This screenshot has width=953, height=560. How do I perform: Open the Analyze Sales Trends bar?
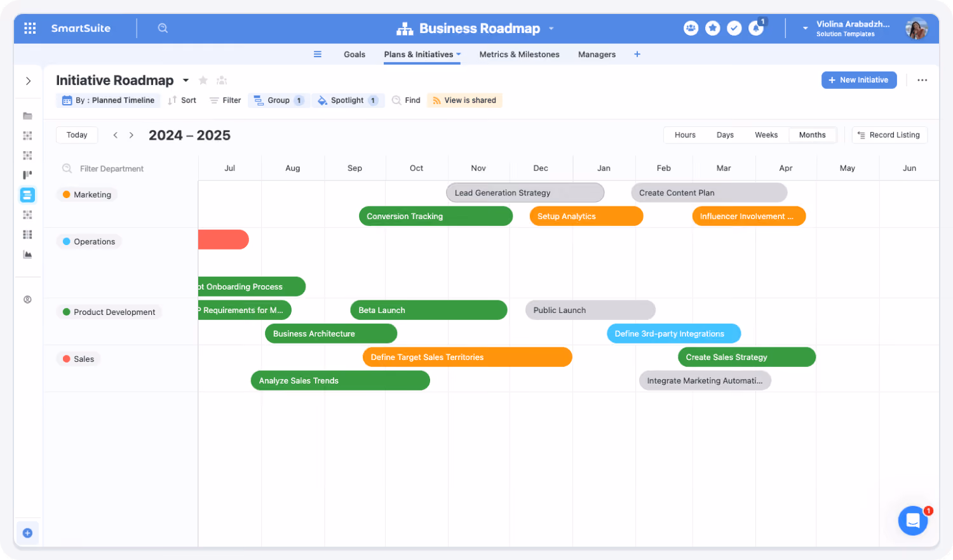click(x=341, y=380)
